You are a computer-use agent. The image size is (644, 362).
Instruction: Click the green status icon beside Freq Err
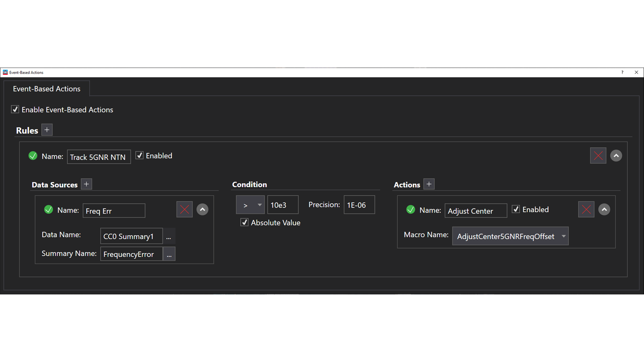(x=48, y=209)
